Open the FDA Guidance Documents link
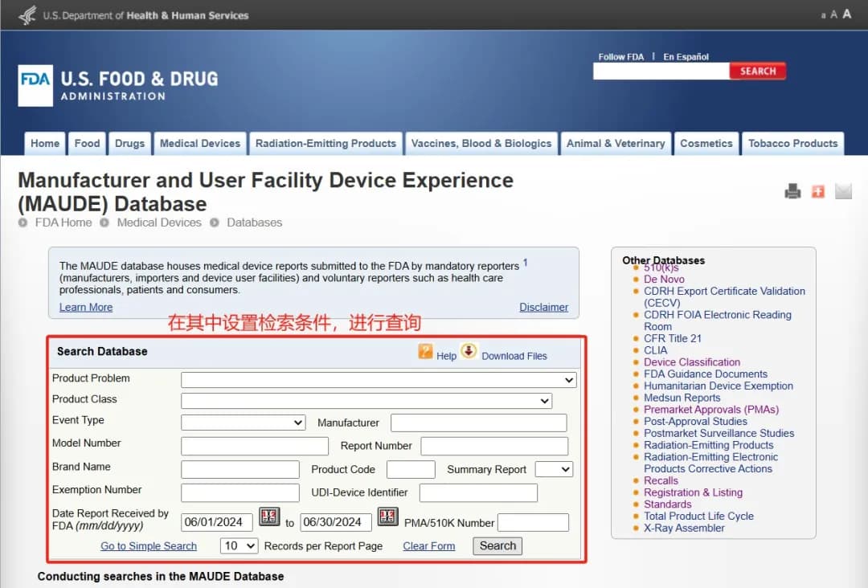The width and height of the screenshot is (868, 588). [706, 374]
